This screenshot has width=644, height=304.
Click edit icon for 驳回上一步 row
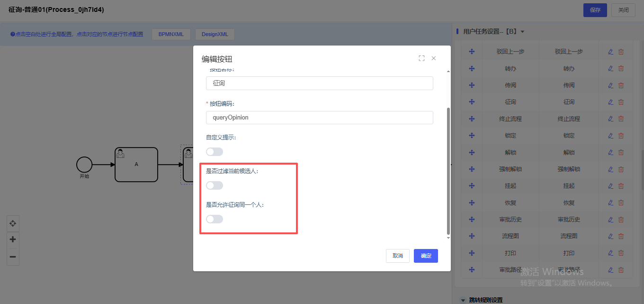(610, 52)
